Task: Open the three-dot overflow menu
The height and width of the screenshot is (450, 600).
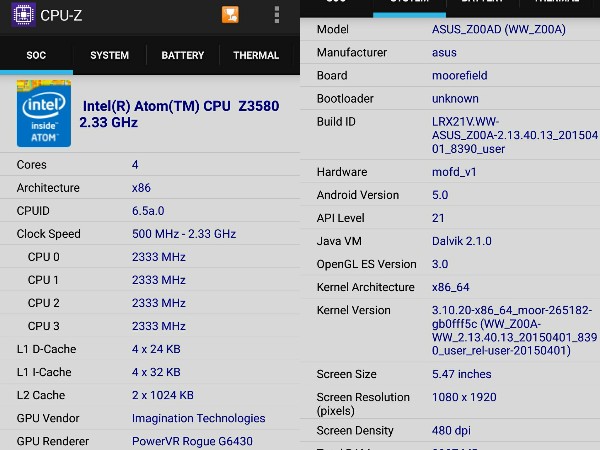Action: (x=277, y=15)
